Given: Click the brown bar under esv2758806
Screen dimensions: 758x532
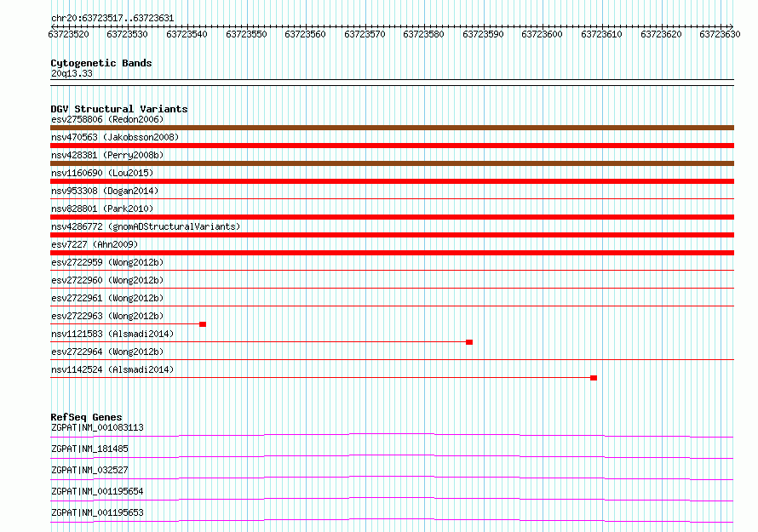Looking at the screenshot, I should coord(392,128).
